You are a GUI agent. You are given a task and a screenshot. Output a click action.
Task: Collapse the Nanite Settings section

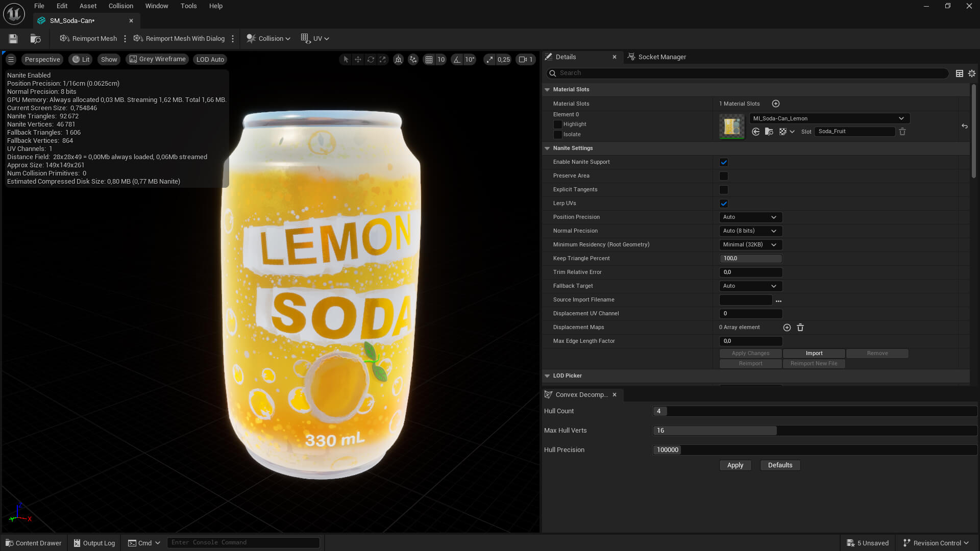tap(547, 148)
